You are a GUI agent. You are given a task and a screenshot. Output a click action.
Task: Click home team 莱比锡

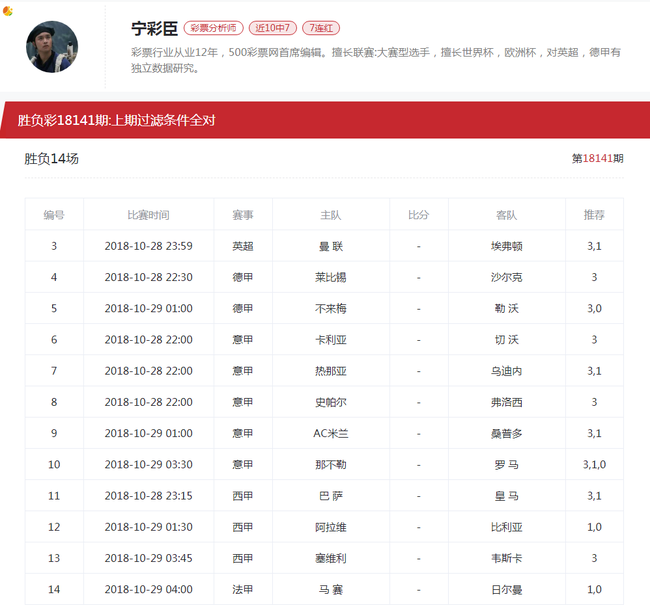click(x=330, y=277)
